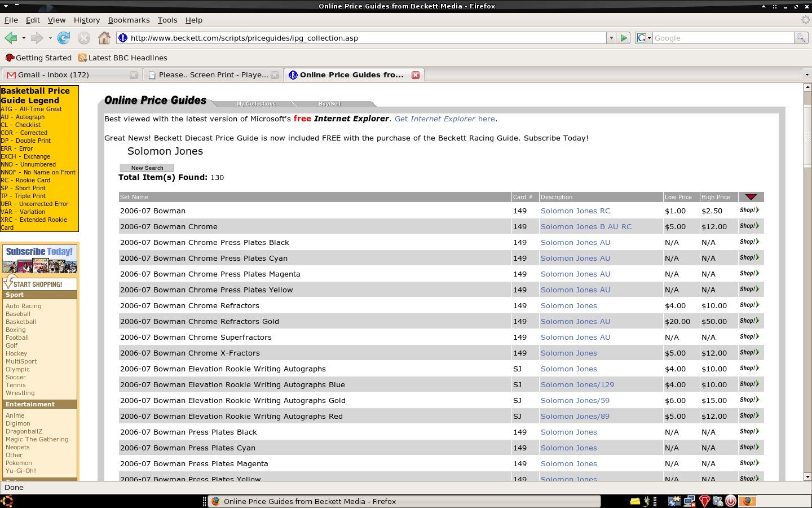
Task: Click the Subscribe Today banner
Action: click(39, 259)
